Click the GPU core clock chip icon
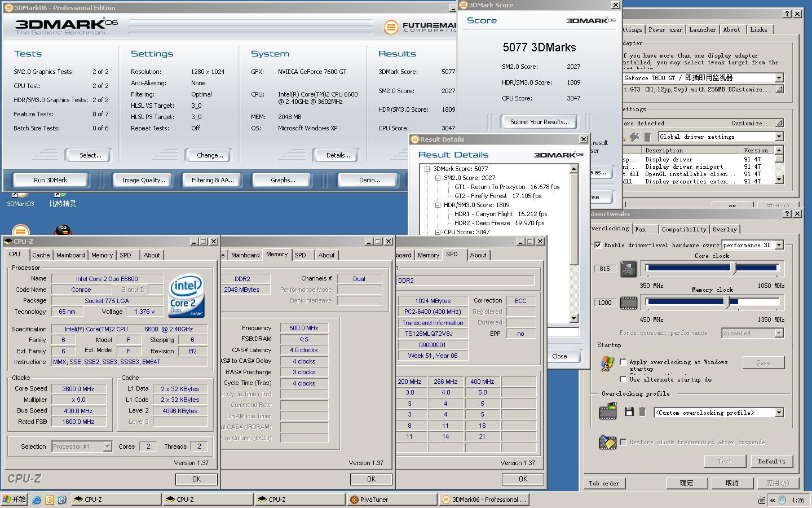The image size is (812, 508). 628,269
